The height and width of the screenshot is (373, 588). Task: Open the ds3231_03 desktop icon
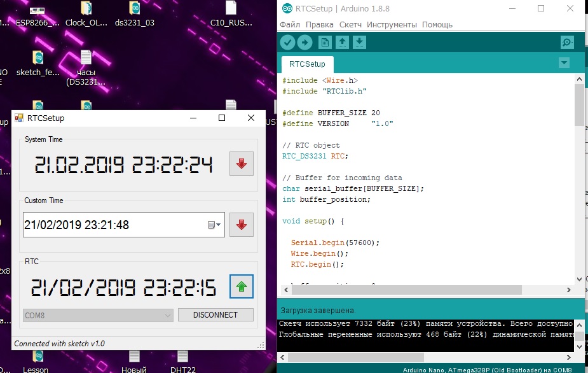(134, 15)
